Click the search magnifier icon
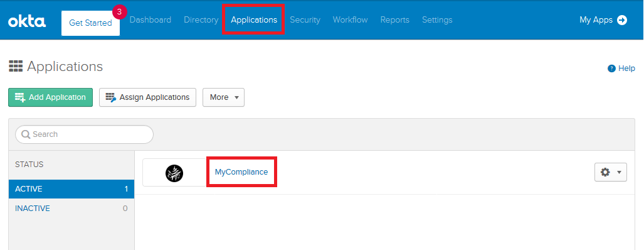 (x=26, y=134)
